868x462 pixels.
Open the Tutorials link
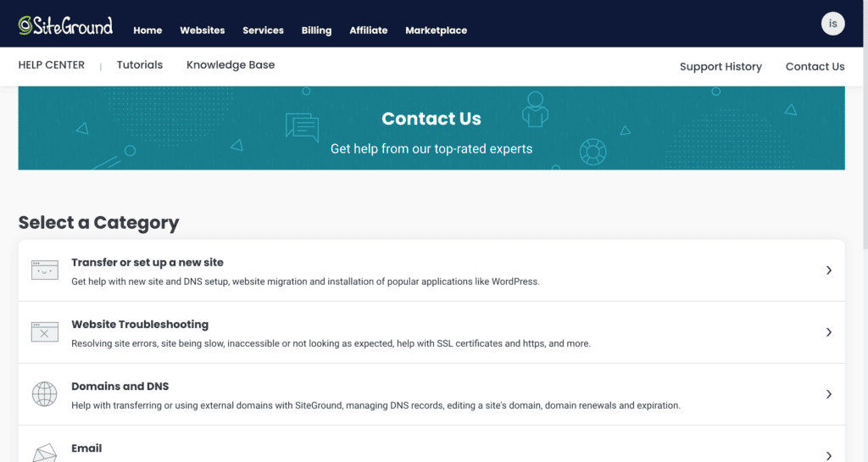[140, 64]
